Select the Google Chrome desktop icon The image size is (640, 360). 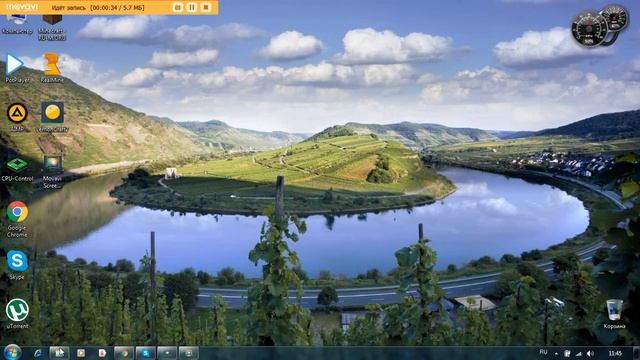tap(17, 219)
